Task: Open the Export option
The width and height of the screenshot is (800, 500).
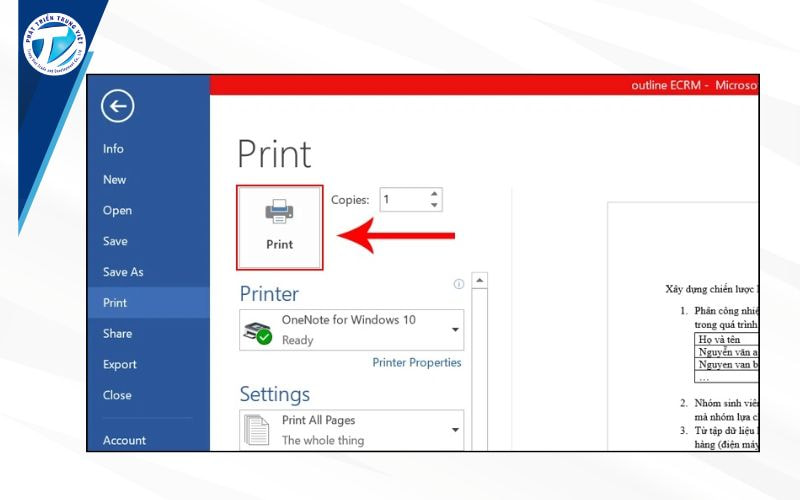Action: pos(120,365)
